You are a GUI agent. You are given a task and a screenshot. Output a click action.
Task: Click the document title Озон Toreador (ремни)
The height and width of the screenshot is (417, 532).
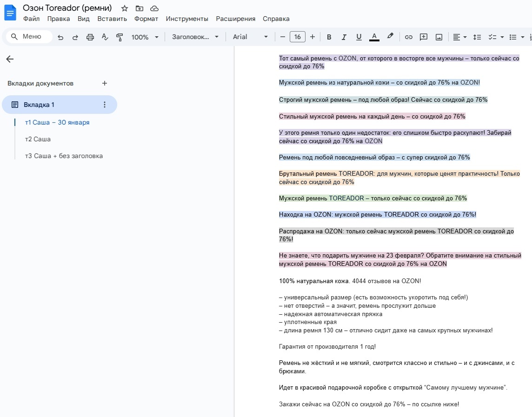pos(67,8)
